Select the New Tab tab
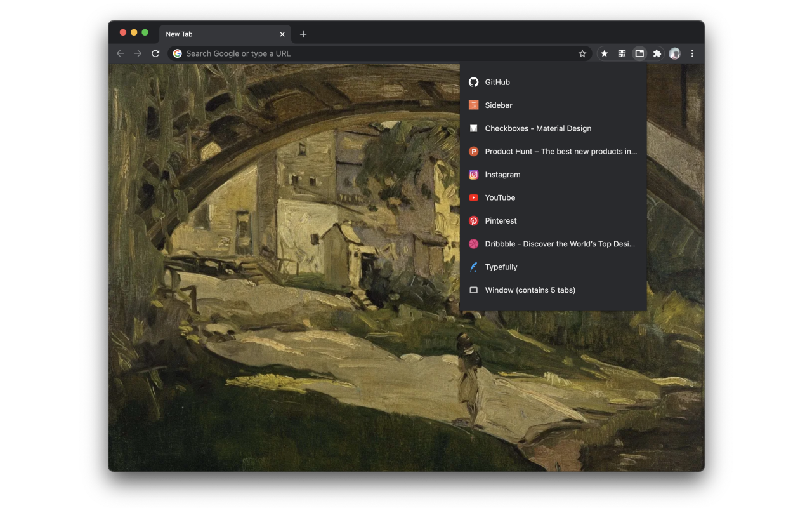This screenshot has width=812, height=508. coord(225,34)
